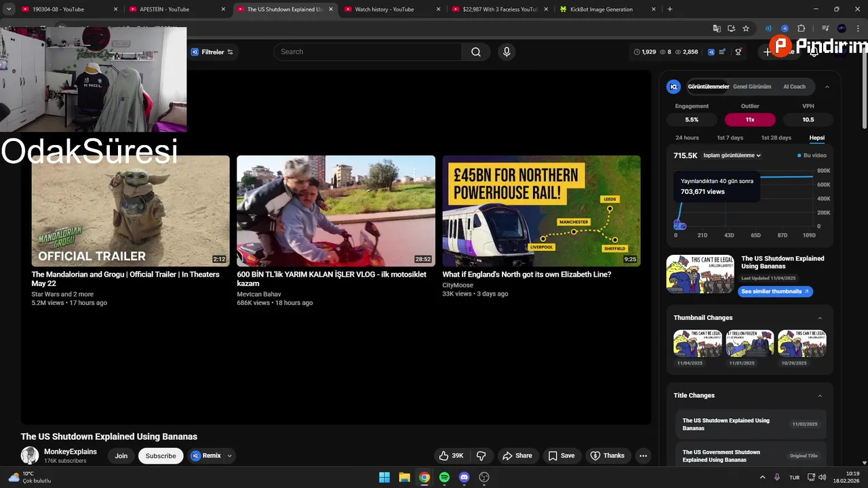Click the vidIQ logo in the side panel

673,87
